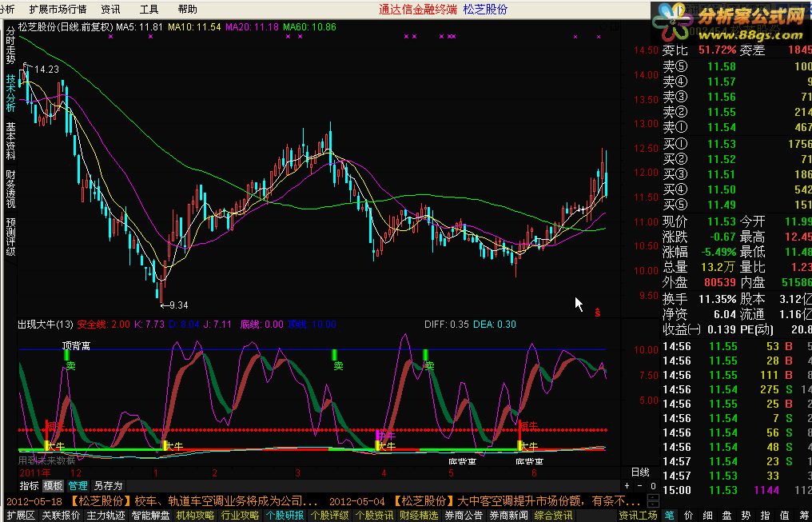Open the 行业攻略 bottom tab
812x522 pixels.
240,516
